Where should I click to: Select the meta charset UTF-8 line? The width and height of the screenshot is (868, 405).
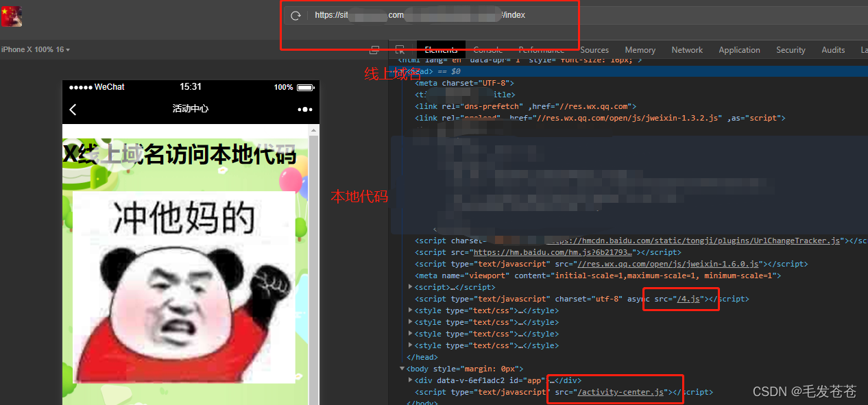click(464, 83)
